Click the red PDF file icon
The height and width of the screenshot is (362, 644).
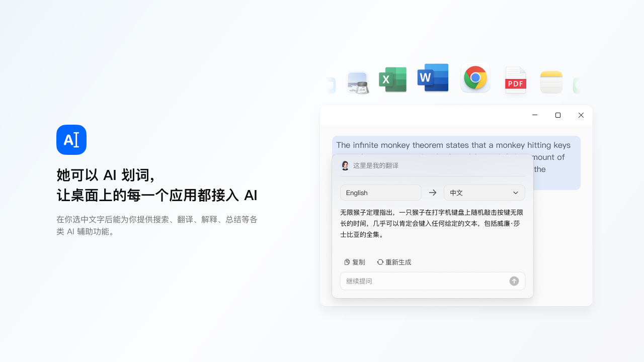(x=515, y=79)
